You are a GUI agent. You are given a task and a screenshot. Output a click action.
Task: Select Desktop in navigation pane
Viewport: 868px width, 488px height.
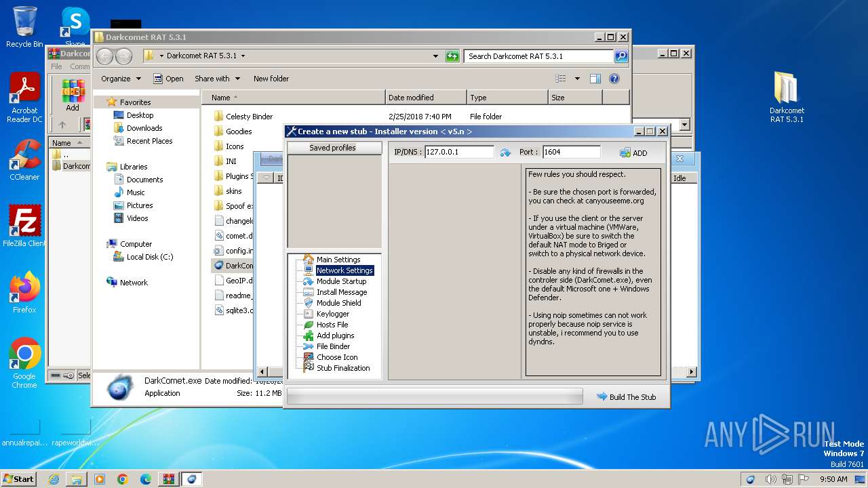(140, 115)
